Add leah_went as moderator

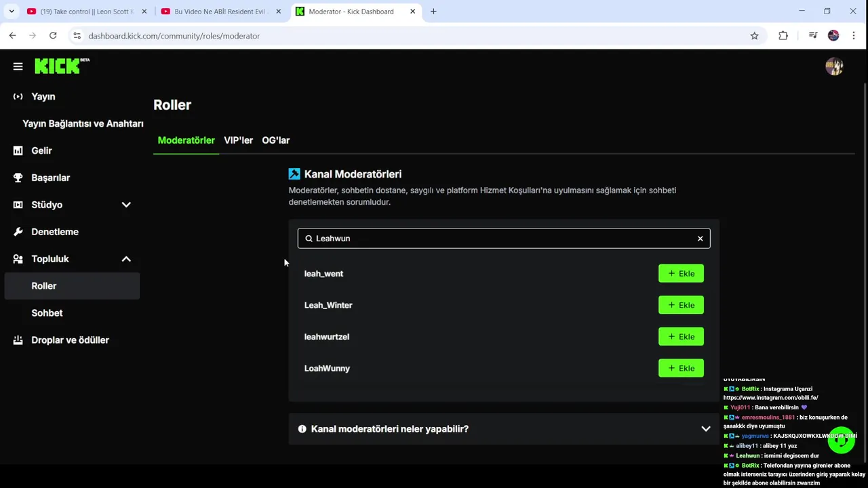(x=681, y=273)
